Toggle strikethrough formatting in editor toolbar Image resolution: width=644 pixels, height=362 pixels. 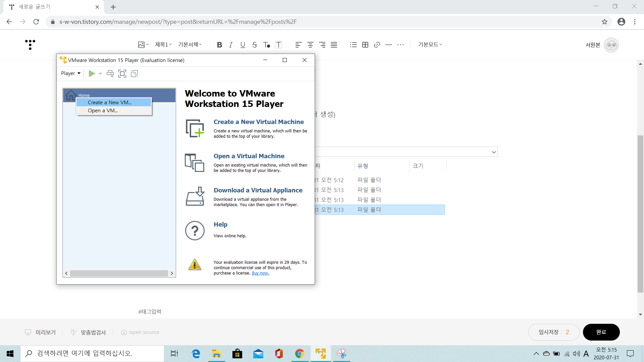[255, 45]
